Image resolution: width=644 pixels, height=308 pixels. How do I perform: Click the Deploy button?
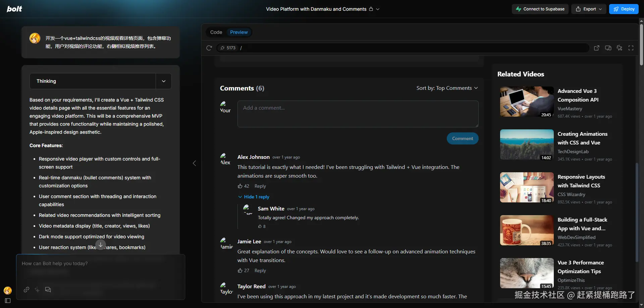click(624, 9)
